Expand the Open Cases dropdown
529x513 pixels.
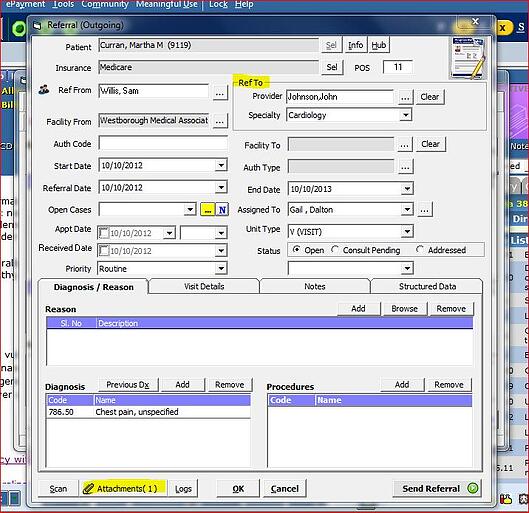[190, 209]
